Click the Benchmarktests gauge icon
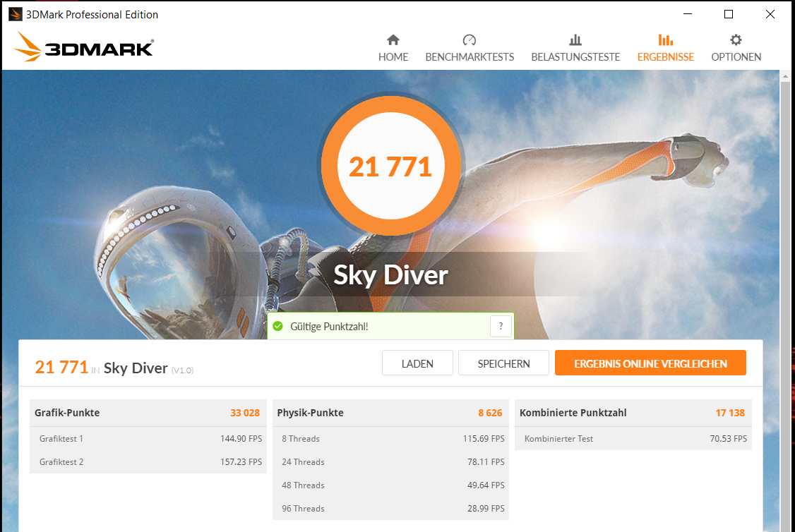 (470, 40)
